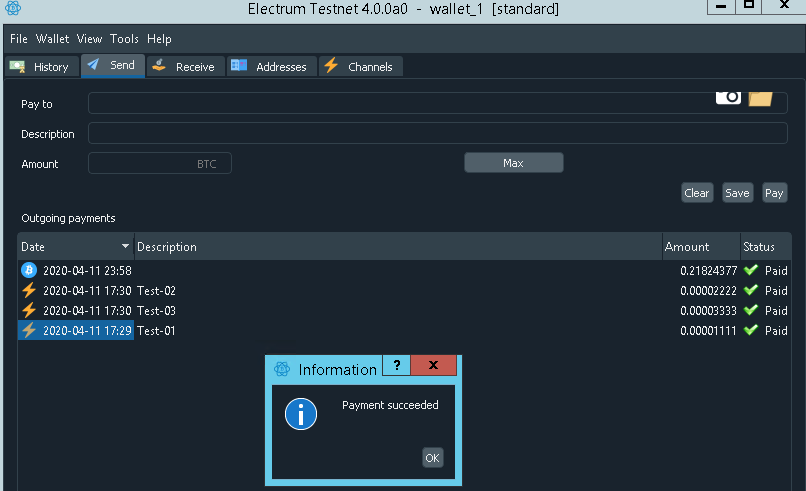The height and width of the screenshot is (491, 806).
Task: Click the Pay button
Action: [774, 193]
